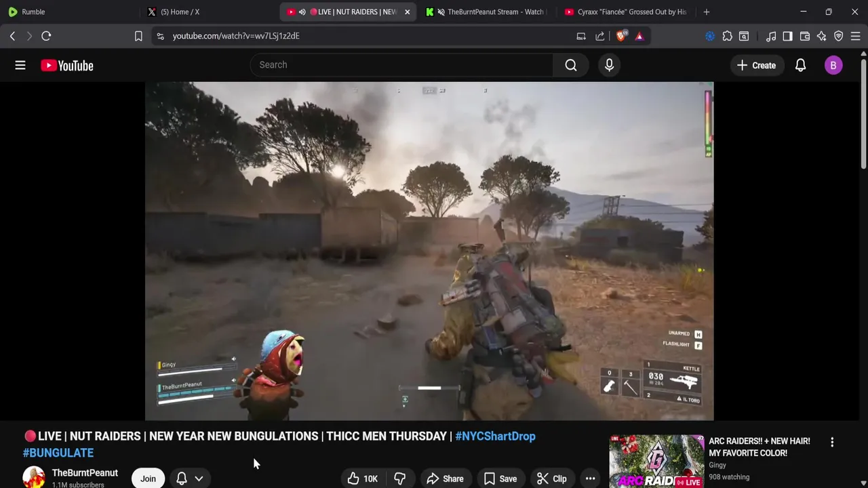Image resolution: width=868 pixels, height=488 pixels.
Task: Open the Brave main menu
Action: click(856, 36)
